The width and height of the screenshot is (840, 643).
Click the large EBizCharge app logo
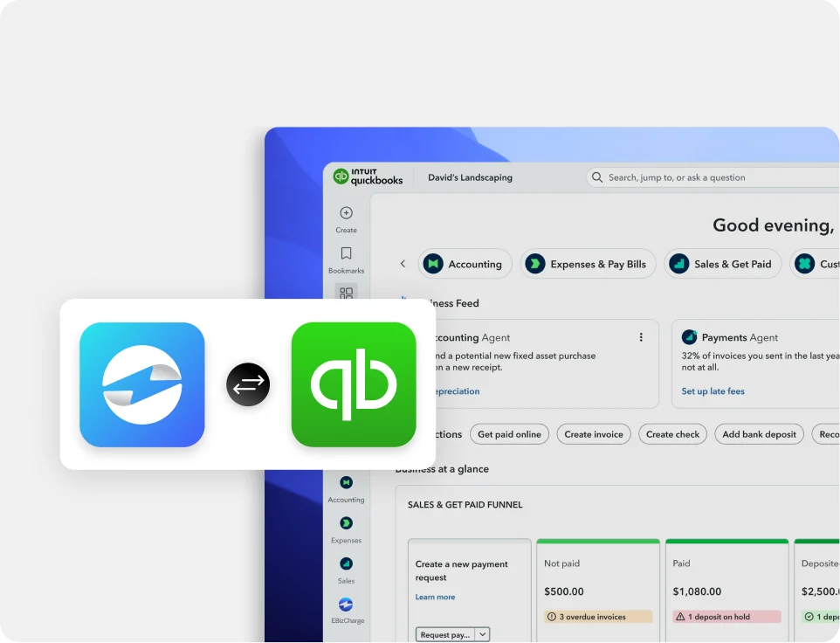pos(142,384)
